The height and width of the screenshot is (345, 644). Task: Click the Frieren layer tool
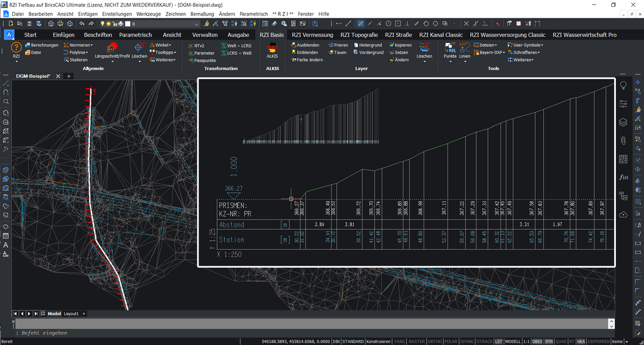click(338, 45)
